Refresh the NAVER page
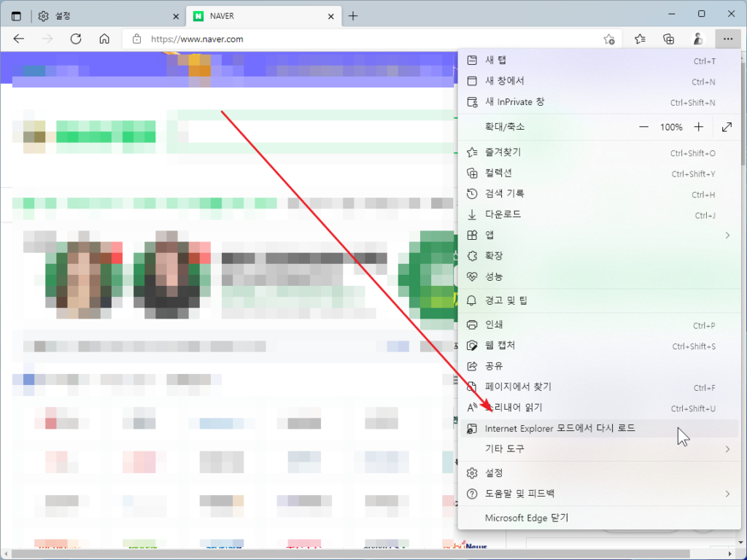This screenshot has width=747, height=560. click(x=76, y=39)
